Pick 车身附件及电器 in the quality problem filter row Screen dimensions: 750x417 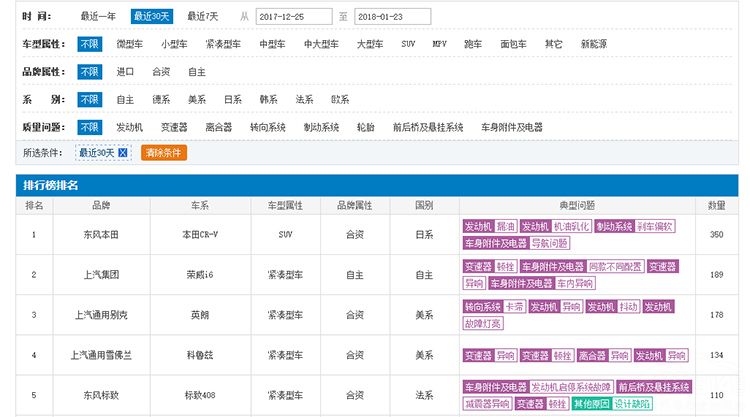pyautogui.click(x=511, y=127)
